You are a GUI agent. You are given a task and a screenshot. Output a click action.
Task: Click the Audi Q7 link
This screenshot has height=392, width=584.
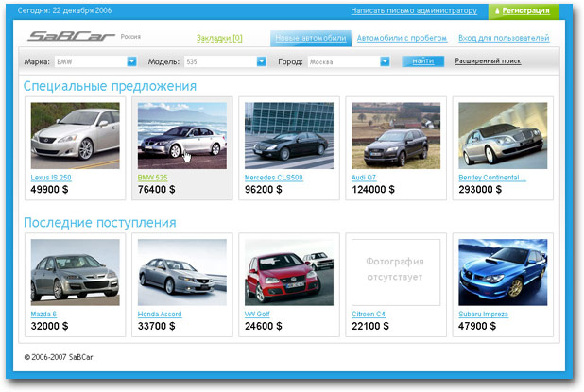364,178
